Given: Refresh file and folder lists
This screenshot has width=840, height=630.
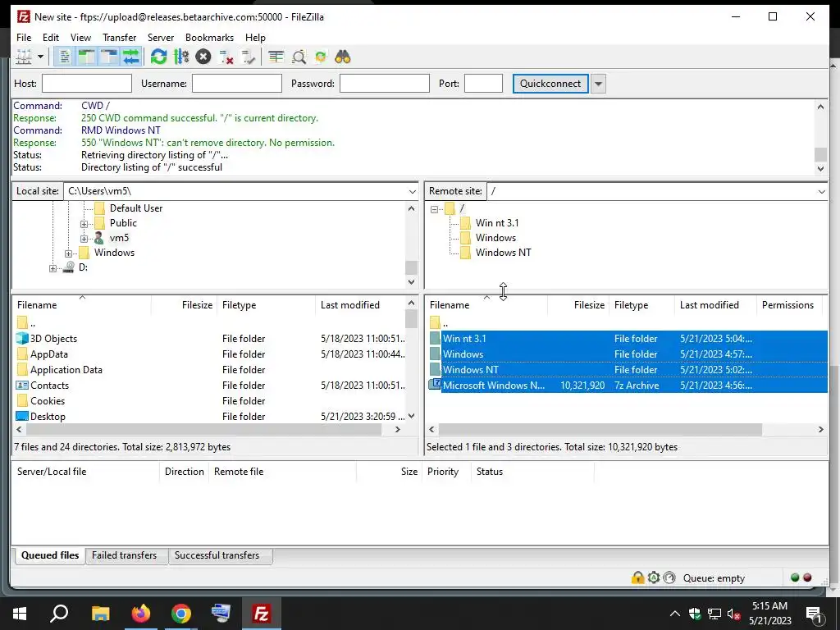Looking at the screenshot, I should click(x=158, y=57).
